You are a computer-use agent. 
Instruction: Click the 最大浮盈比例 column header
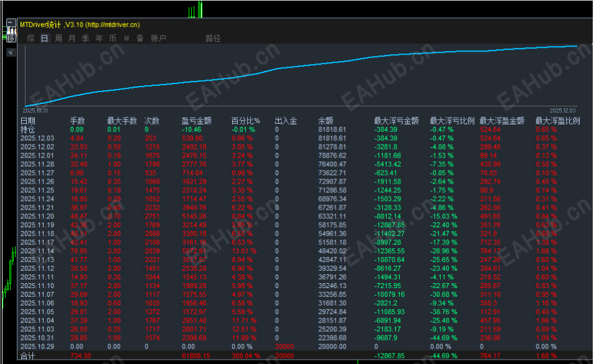tap(558, 121)
